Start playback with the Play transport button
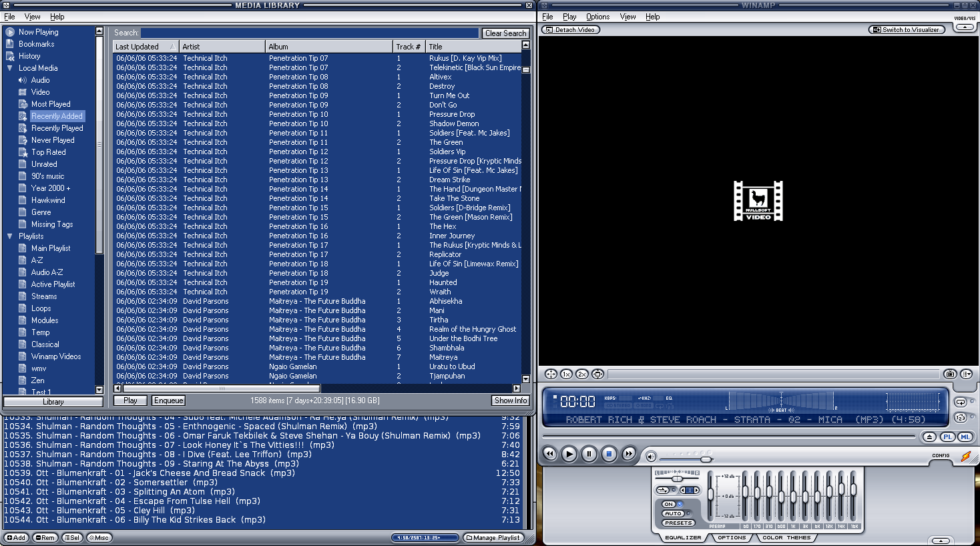980x546 pixels. click(569, 454)
